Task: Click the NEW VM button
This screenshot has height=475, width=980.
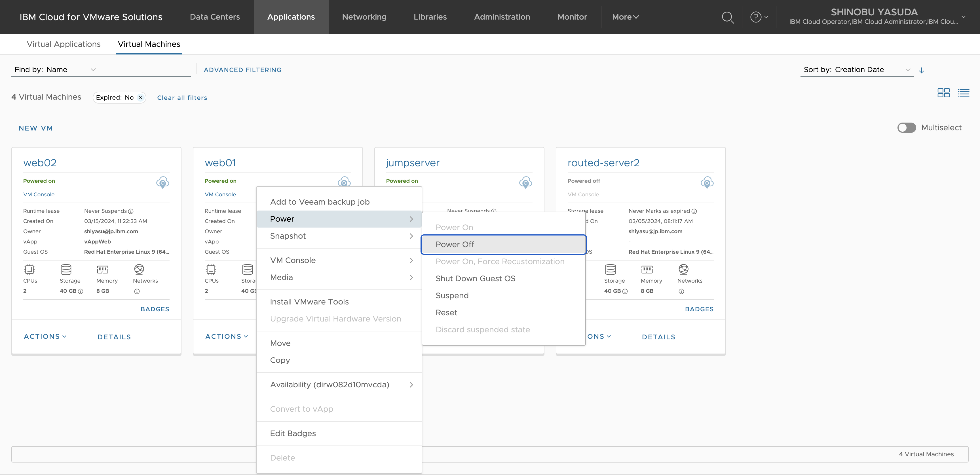Action: coord(36,128)
